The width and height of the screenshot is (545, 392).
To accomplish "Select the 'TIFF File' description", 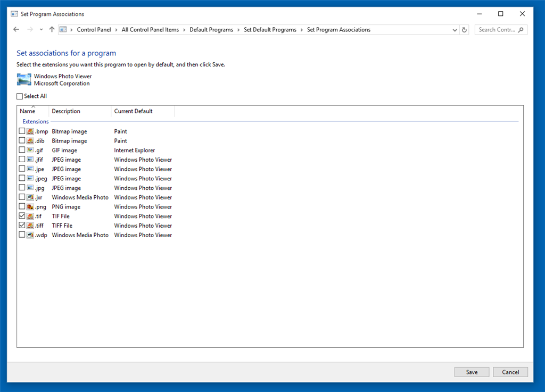I will coord(62,226).
